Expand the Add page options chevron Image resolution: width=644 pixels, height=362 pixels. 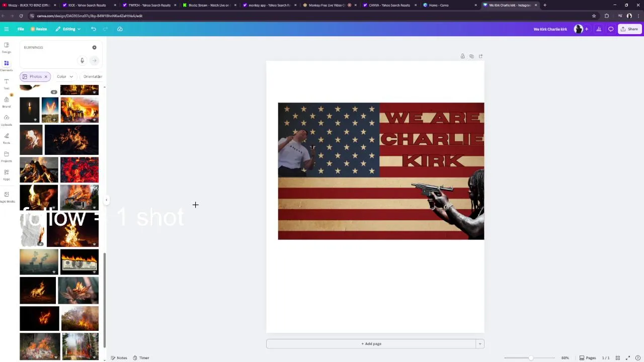[x=480, y=344]
